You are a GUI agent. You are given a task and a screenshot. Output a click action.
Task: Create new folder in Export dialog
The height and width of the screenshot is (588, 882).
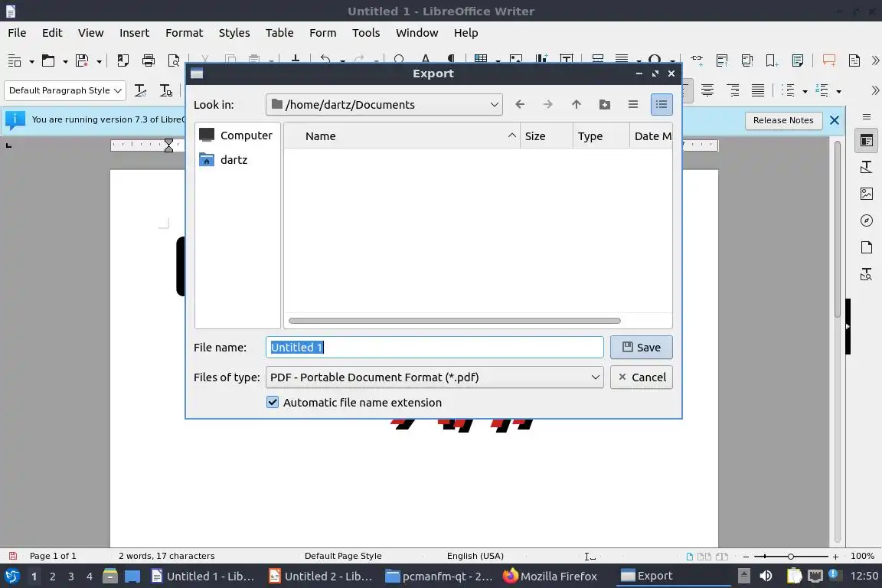[605, 104]
